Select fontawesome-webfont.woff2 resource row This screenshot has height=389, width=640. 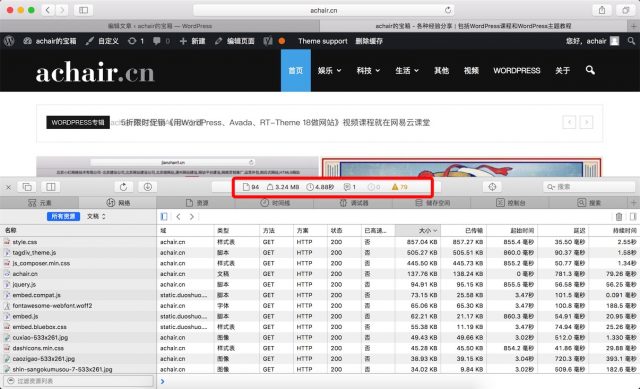click(x=78, y=306)
